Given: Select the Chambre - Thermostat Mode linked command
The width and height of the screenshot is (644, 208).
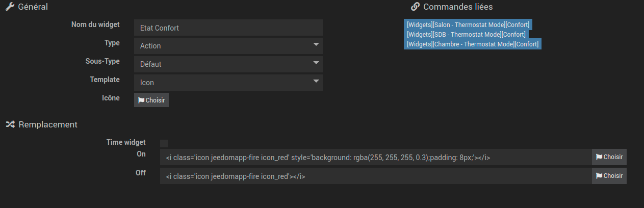Looking at the screenshot, I should 473,44.
